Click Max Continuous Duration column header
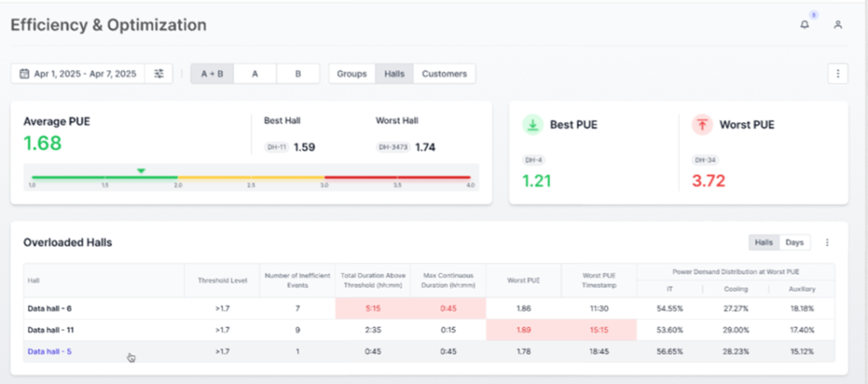The image size is (868, 384). coord(448,280)
